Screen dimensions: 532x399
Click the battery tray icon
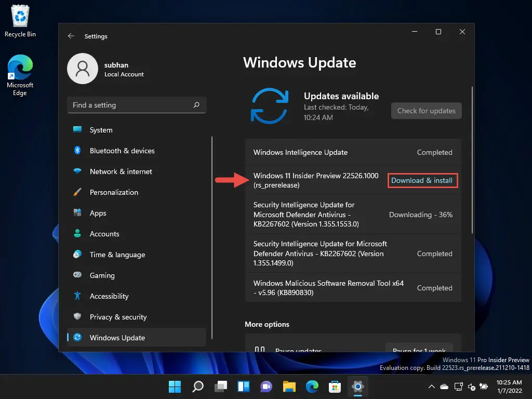tap(484, 387)
